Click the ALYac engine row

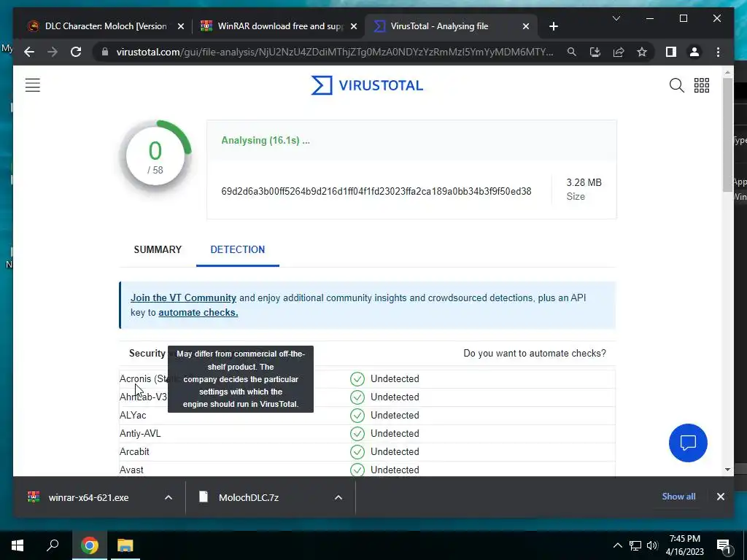368,415
